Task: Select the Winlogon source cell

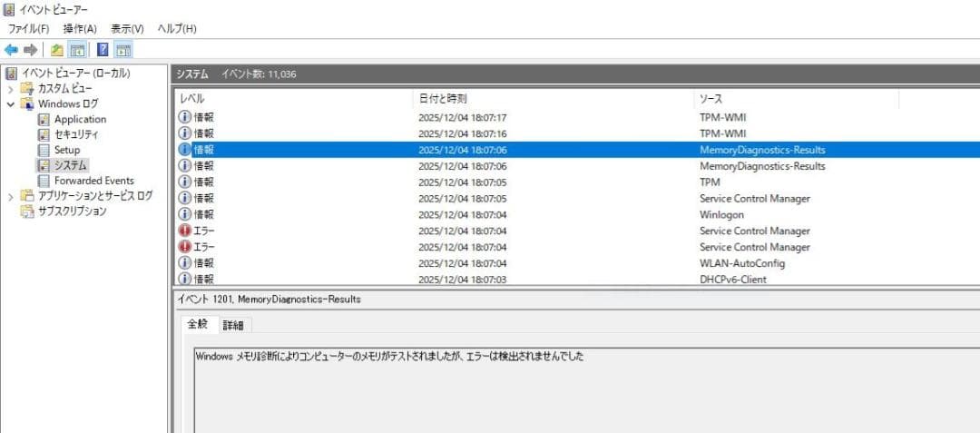Action: click(x=722, y=214)
